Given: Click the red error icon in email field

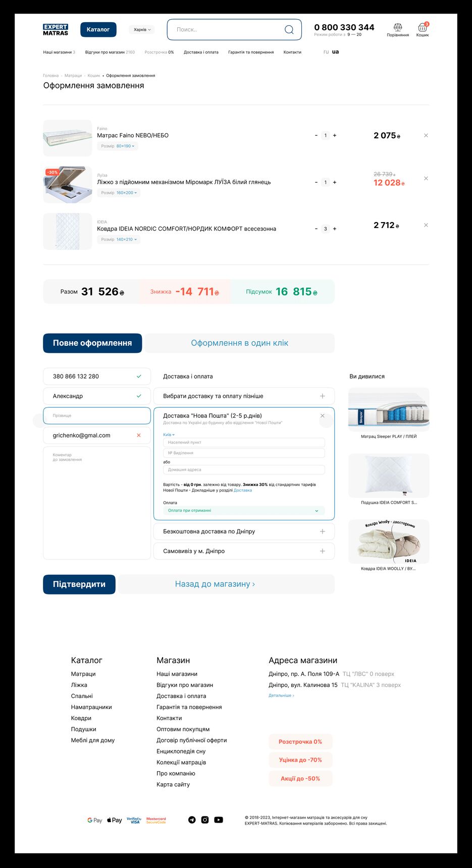Looking at the screenshot, I should (139, 435).
